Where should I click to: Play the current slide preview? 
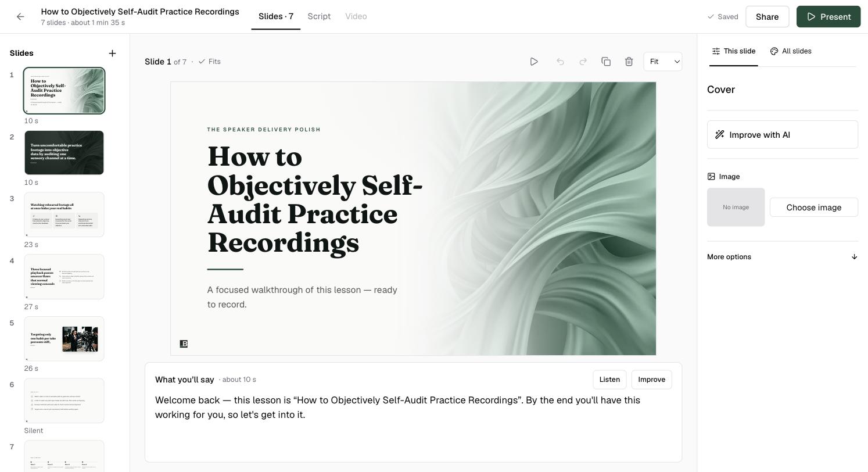pos(534,62)
